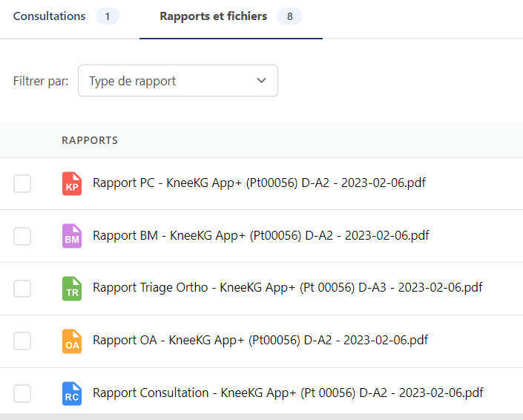Click the orange OA report file icon
The height and width of the screenshot is (420, 523).
[72, 341]
